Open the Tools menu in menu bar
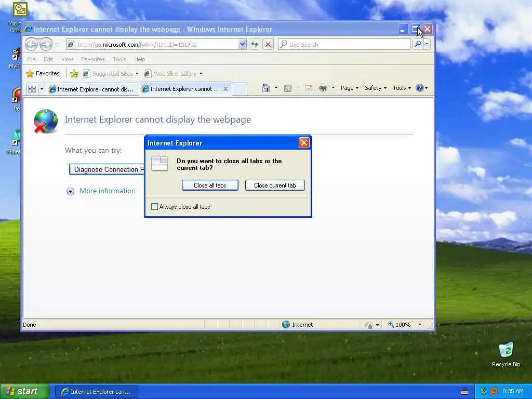This screenshot has height=399, width=532. tap(119, 59)
